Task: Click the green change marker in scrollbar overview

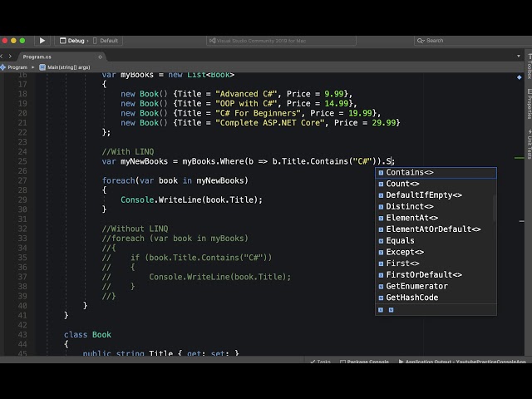Action: click(x=519, y=158)
